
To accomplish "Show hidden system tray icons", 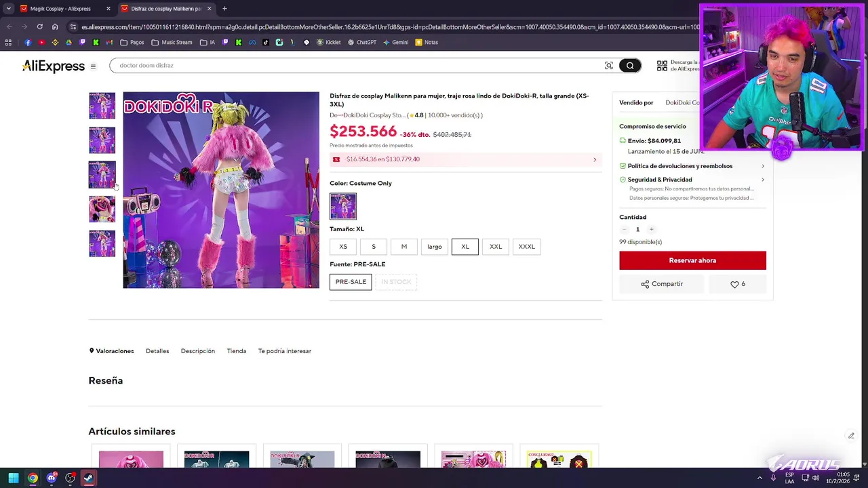I will 759,478.
